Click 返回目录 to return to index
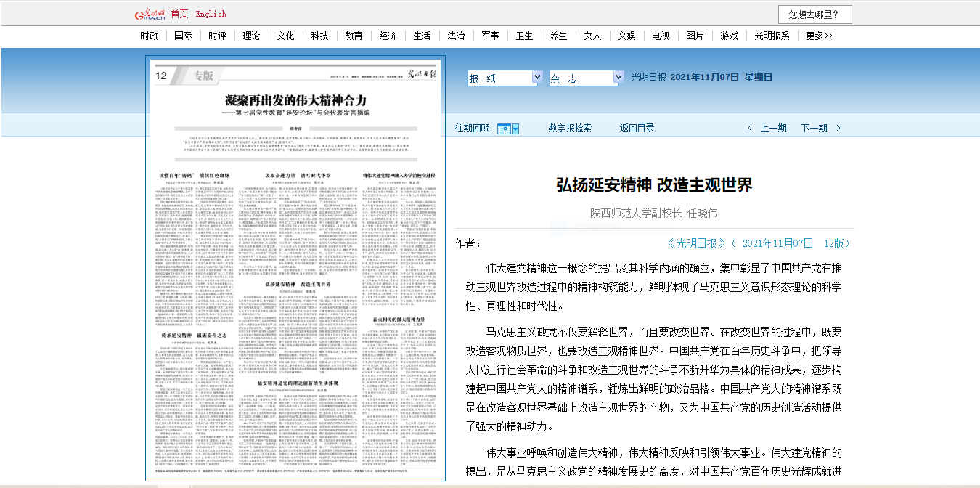Viewport: 980px width, 488px height. click(x=637, y=129)
